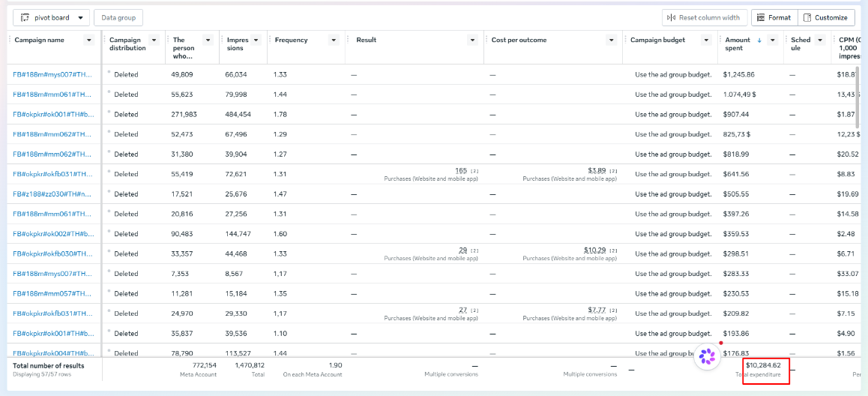868x396 pixels.
Task: Expand the Campaign budget column dropdown
Action: tap(706, 40)
